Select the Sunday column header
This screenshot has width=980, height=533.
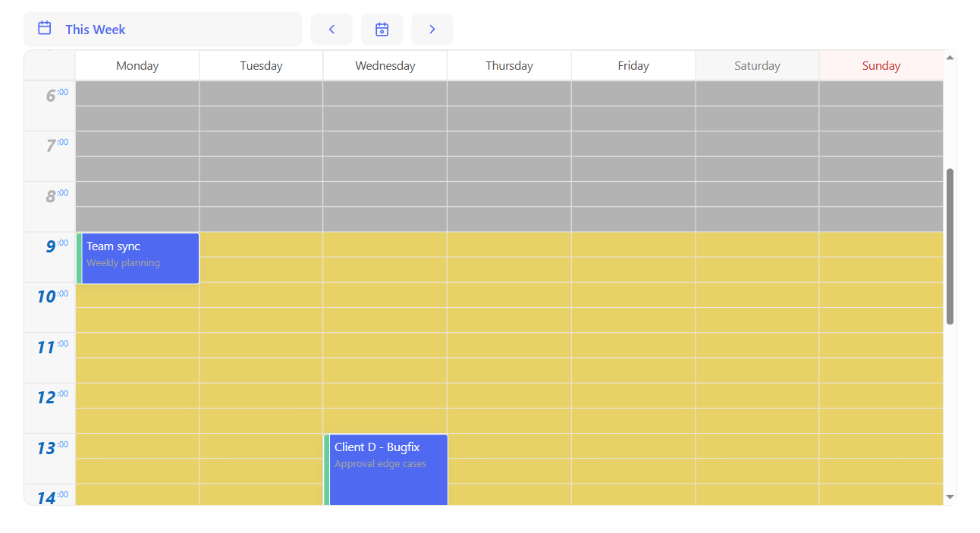(x=881, y=66)
